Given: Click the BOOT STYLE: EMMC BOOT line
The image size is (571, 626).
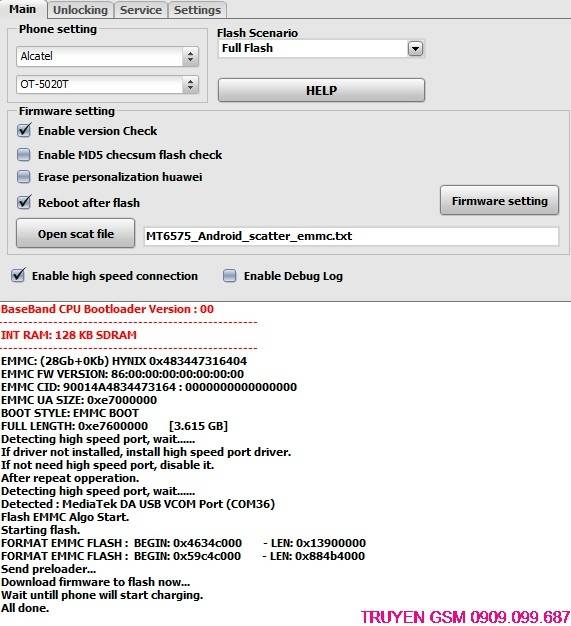Looking at the screenshot, I should tap(70, 413).
